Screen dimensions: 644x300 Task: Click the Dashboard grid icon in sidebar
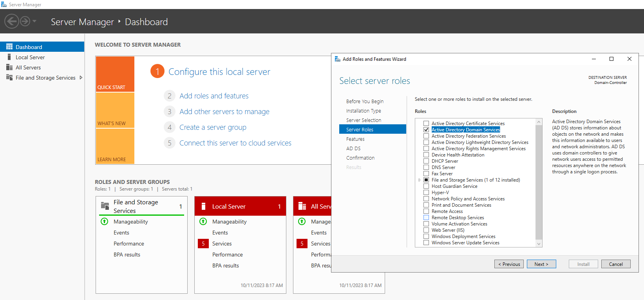pos(9,47)
